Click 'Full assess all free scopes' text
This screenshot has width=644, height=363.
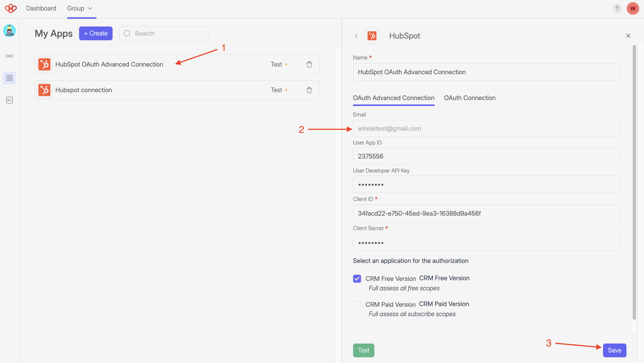coord(404,288)
